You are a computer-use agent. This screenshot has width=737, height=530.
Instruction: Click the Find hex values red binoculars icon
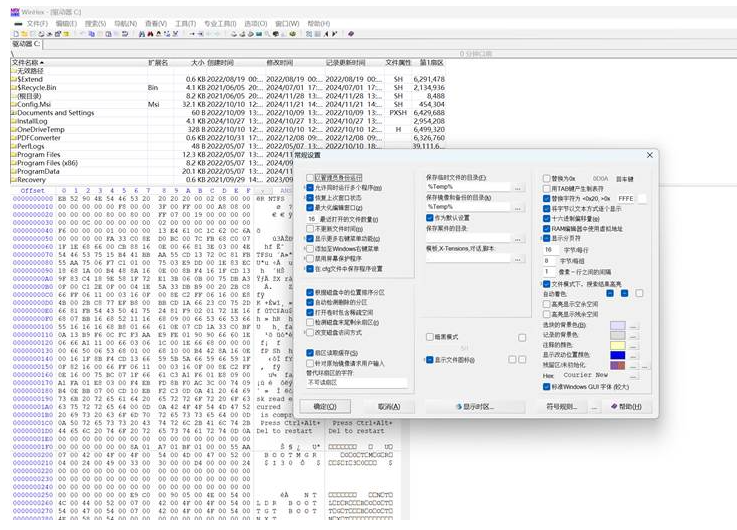[x=150, y=34]
